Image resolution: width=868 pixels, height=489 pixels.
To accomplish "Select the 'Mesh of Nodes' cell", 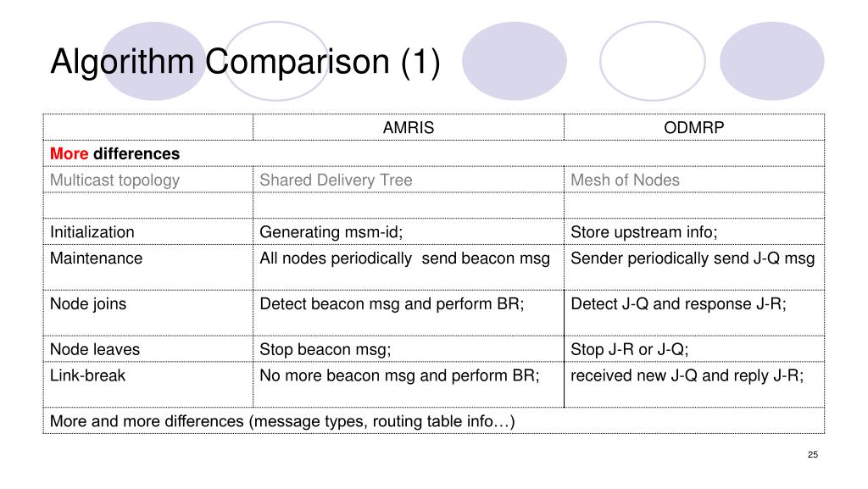I will pos(625,180).
